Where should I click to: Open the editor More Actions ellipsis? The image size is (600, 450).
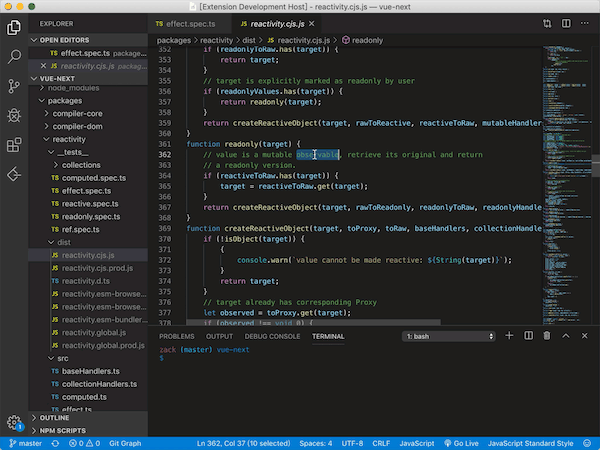pyautogui.click(x=585, y=24)
